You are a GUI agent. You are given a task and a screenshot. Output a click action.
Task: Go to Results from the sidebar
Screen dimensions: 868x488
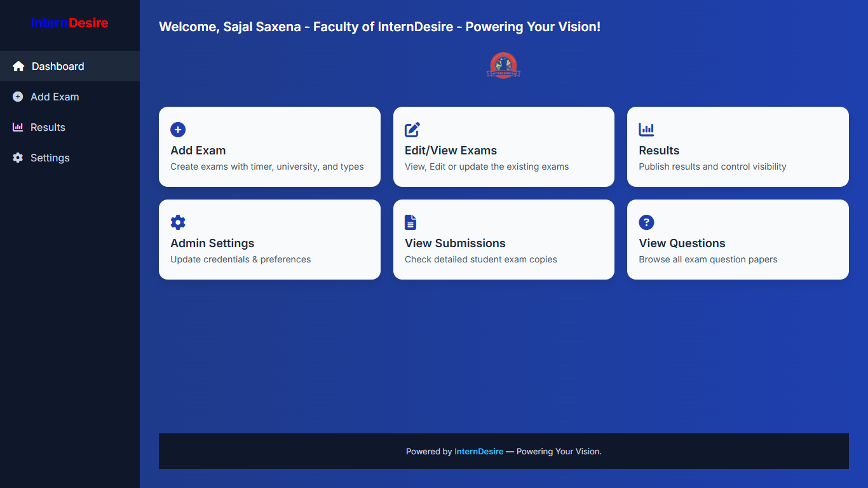[x=48, y=127]
